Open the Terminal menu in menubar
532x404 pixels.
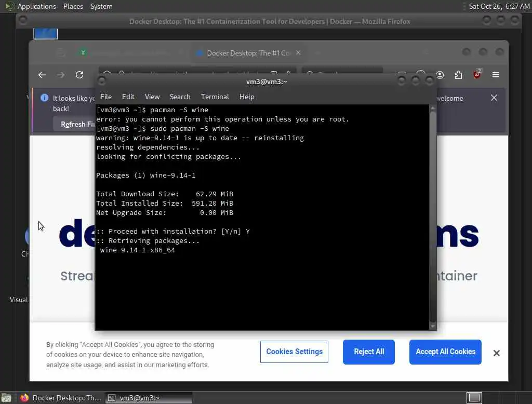point(215,97)
